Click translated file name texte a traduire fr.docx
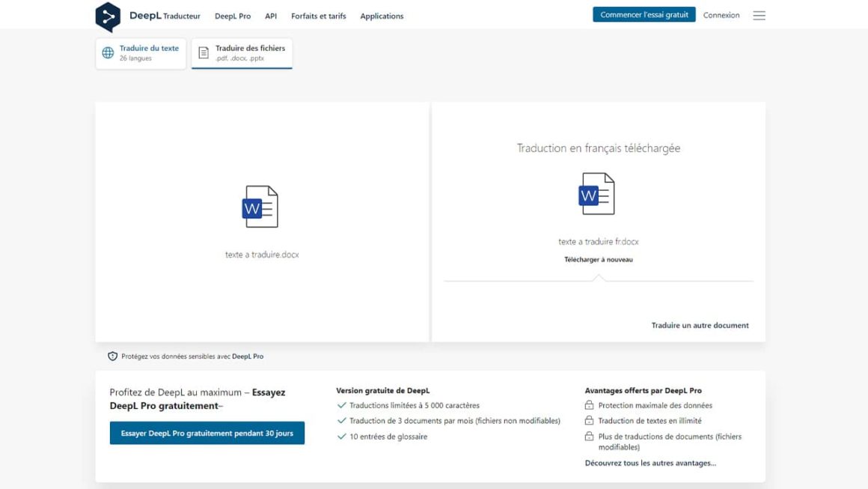 pos(599,241)
